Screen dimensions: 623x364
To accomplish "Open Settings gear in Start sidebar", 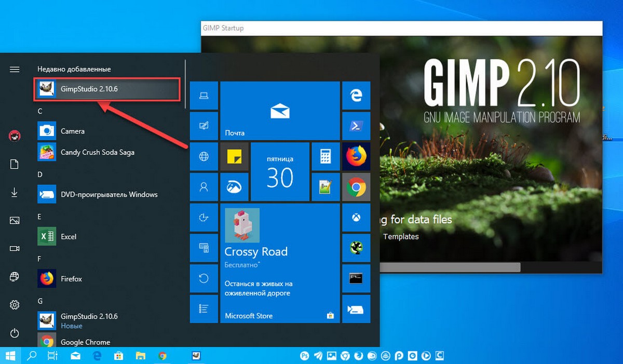I will coord(15,305).
